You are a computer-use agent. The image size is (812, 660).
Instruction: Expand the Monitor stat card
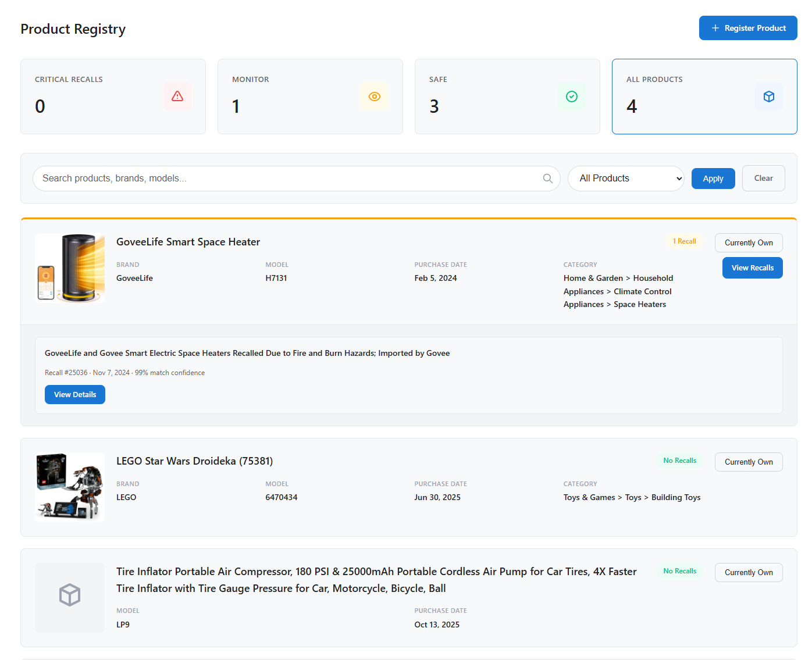310,97
